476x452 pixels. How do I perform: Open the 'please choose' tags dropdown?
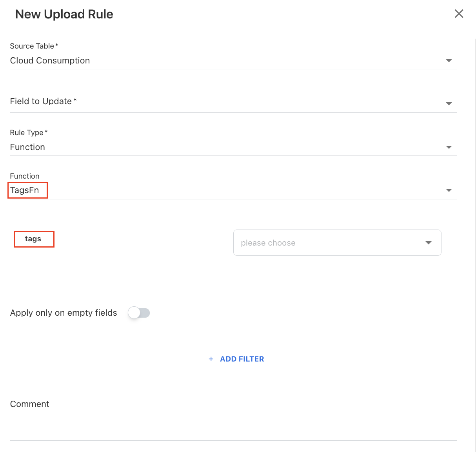click(329, 243)
